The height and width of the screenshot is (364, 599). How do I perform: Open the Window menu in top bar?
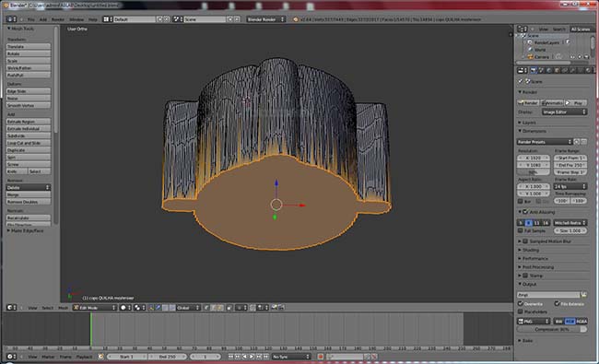[76, 19]
